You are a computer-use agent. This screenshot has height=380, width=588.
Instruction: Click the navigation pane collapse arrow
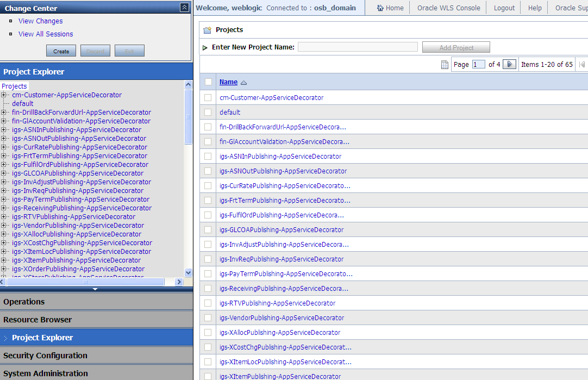point(95,289)
